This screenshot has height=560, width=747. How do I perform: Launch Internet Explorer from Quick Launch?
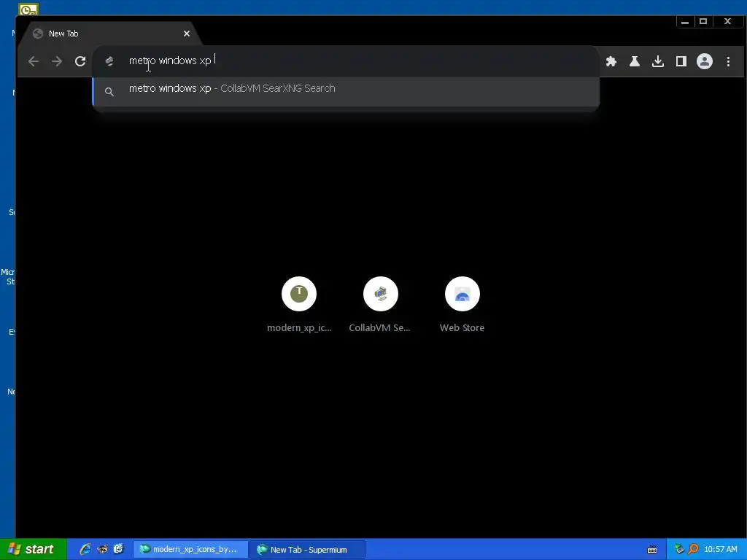(x=85, y=549)
